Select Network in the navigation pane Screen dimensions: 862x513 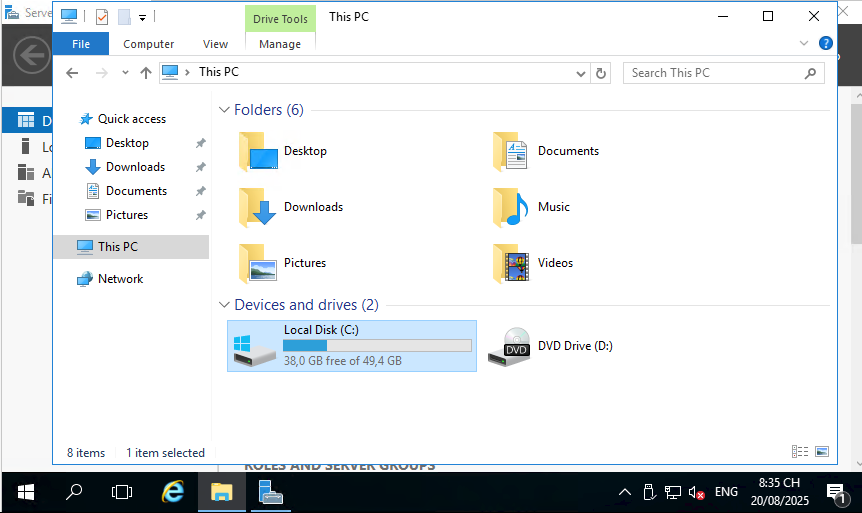tap(120, 279)
